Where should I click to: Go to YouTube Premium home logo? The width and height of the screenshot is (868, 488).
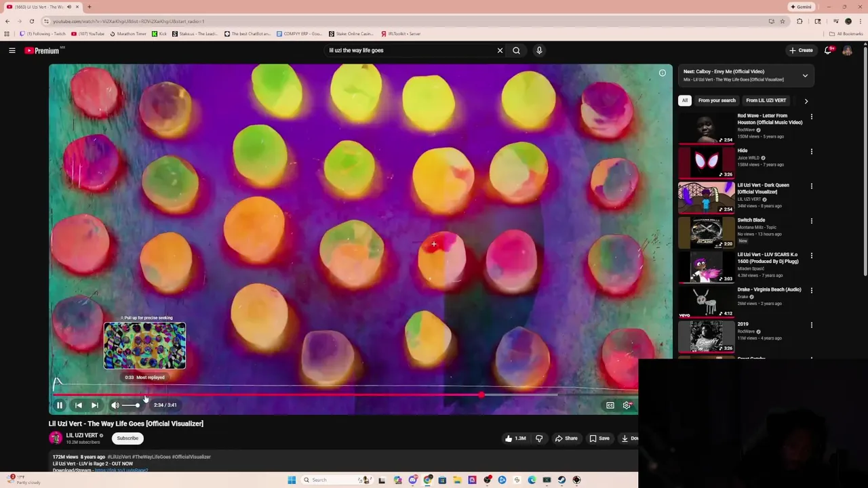pos(43,50)
